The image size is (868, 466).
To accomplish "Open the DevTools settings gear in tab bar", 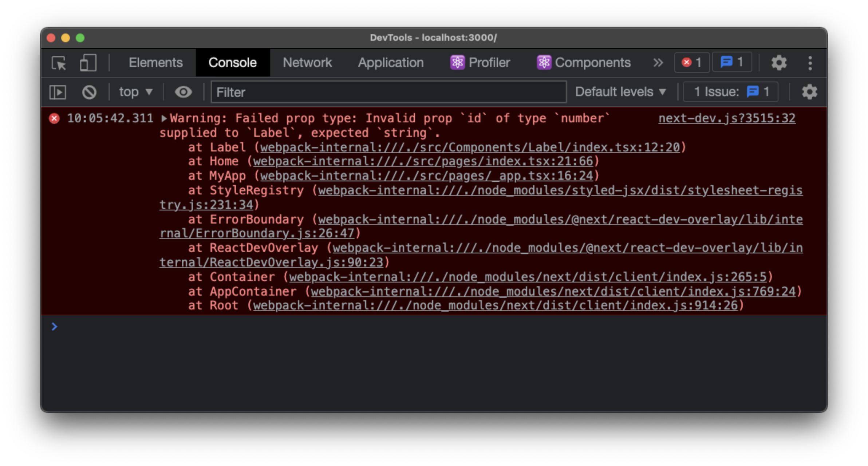I will click(x=779, y=63).
